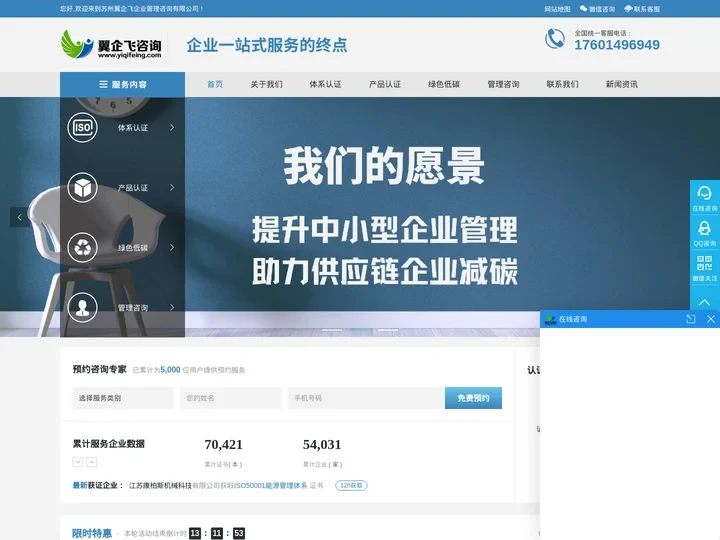720x540 pixels.
Task: Click the ISO 体系认证 circle icon
Action: (83, 127)
